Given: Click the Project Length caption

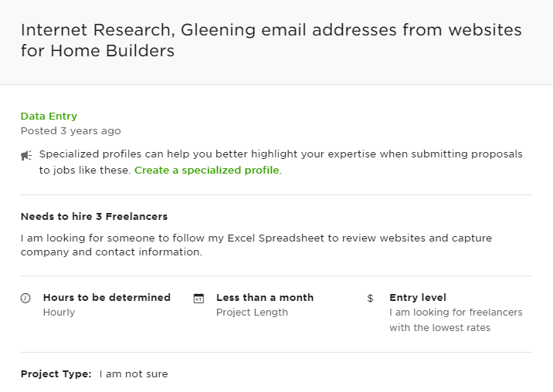Looking at the screenshot, I should pyautogui.click(x=252, y=313).
